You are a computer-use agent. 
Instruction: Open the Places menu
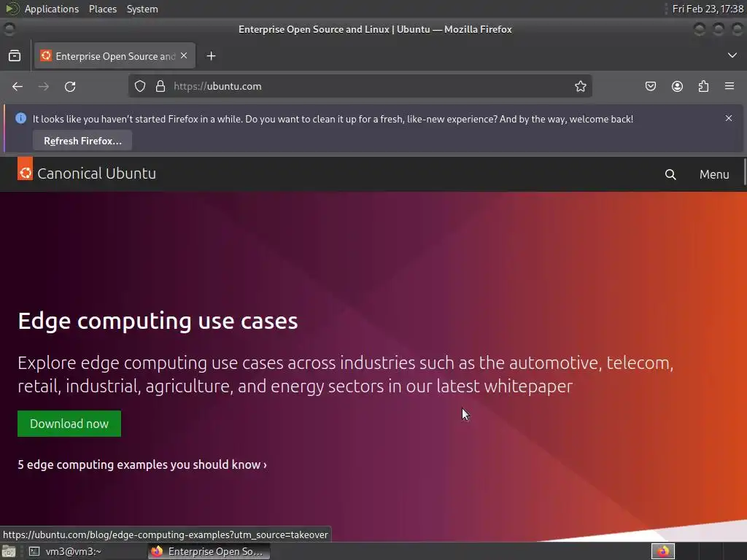103,9
